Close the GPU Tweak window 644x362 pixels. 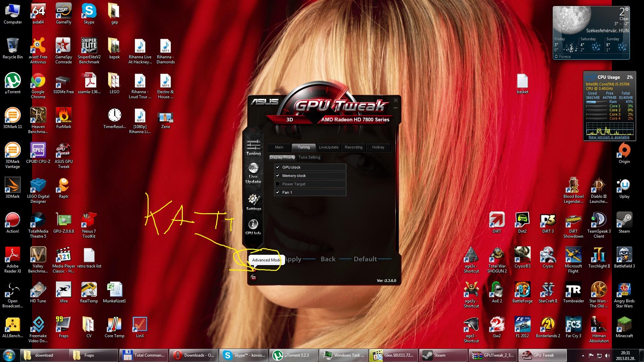396,100
